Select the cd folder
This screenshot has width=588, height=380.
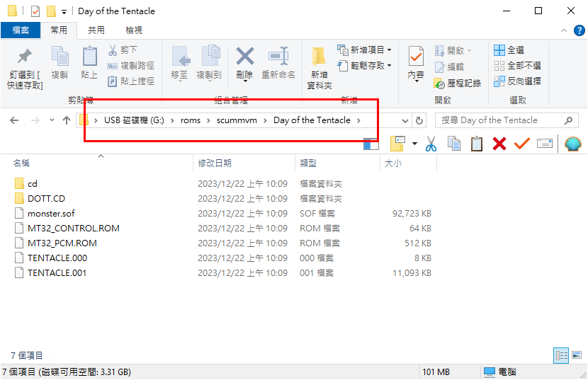[x=26, y=183]
